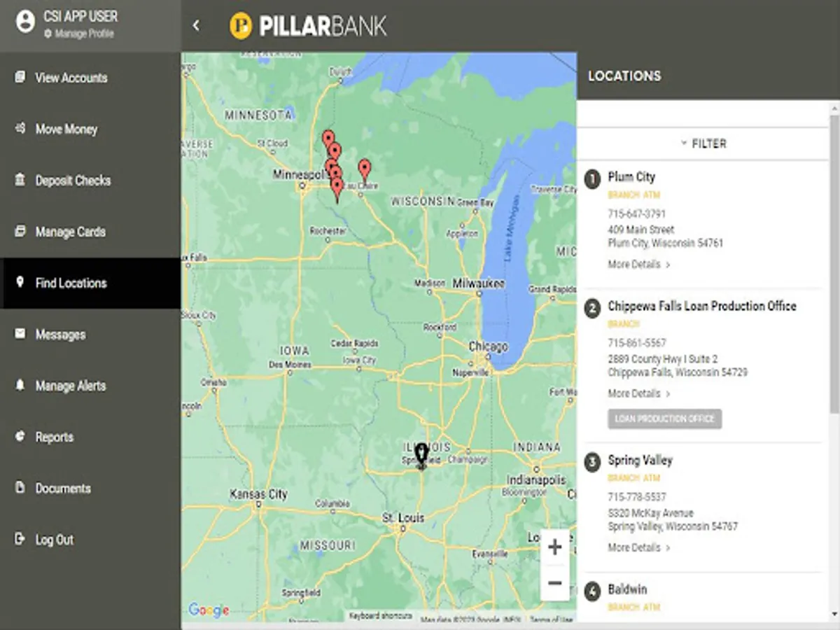840x630 pixels.
Task: Open More Details for Spring Valley
Action: tap(639, 547)
